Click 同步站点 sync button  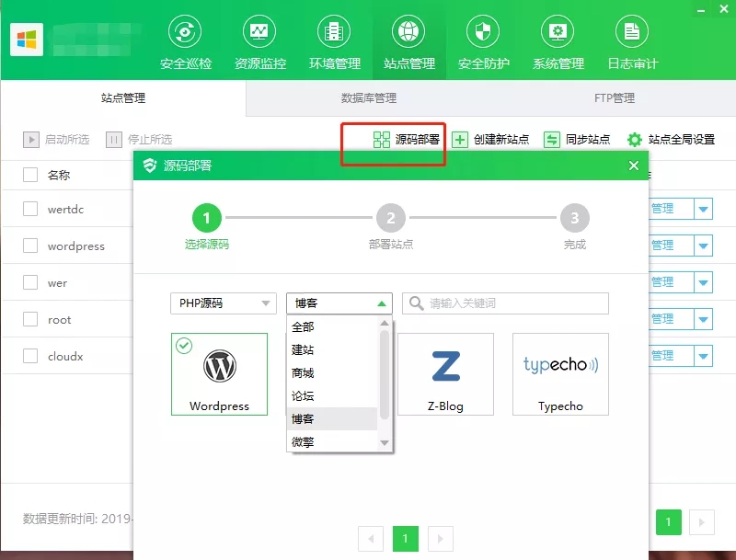577,140
